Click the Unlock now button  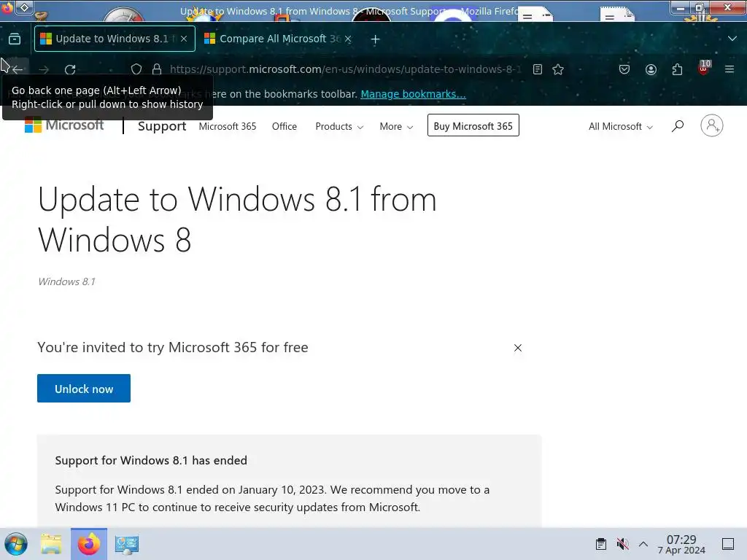pos(84,389)
